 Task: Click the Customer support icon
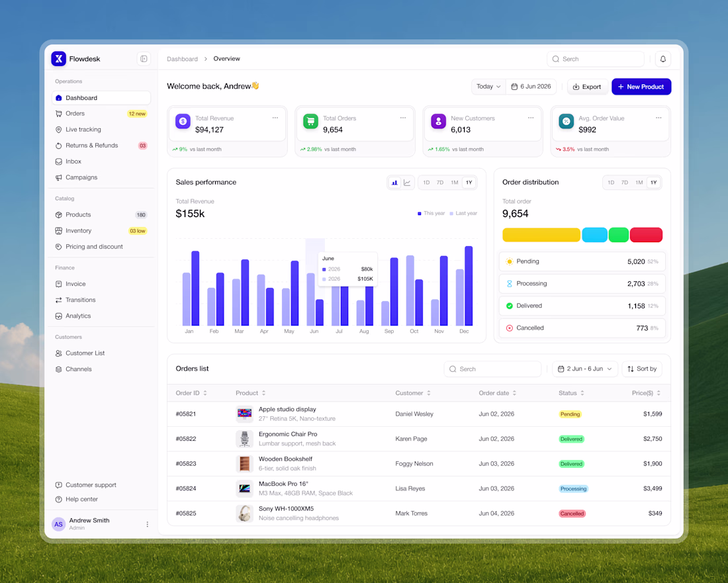pyautogui.click(x=58, y=485)
